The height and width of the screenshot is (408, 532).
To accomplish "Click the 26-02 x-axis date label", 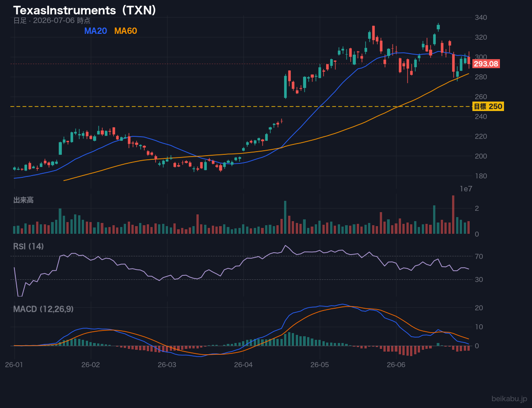I will point(91,365).
